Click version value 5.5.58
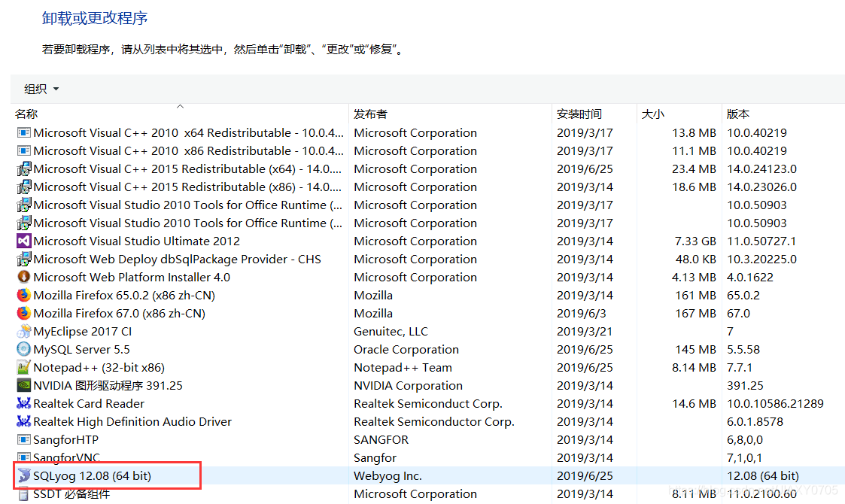Screen dimensions: 845x504 [743, 349]
